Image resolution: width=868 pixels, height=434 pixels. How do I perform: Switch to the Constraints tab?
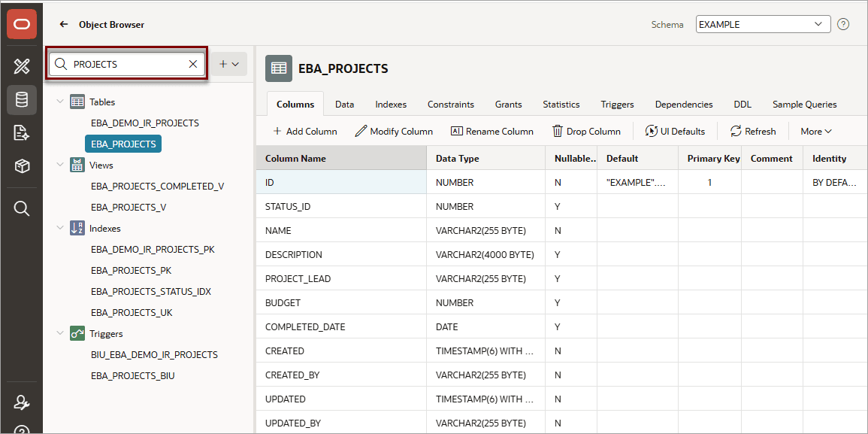tap(451, 105)
